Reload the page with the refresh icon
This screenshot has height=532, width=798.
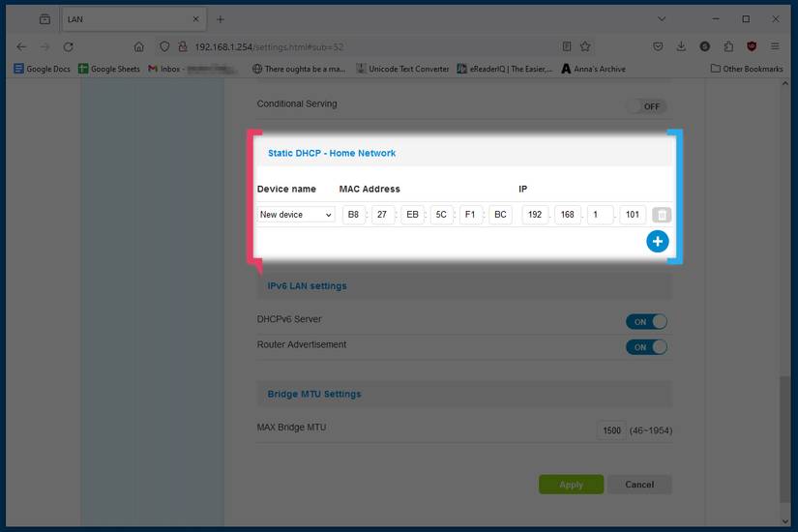point(69,46)
